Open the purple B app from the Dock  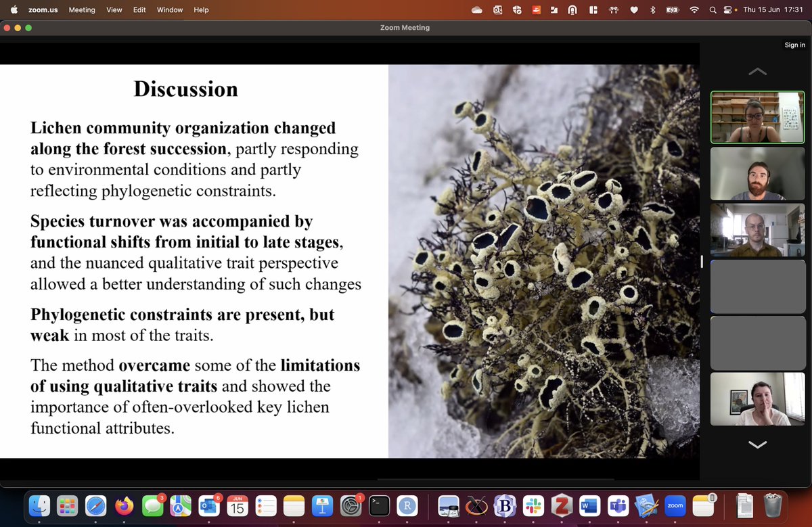click(505, 505)
